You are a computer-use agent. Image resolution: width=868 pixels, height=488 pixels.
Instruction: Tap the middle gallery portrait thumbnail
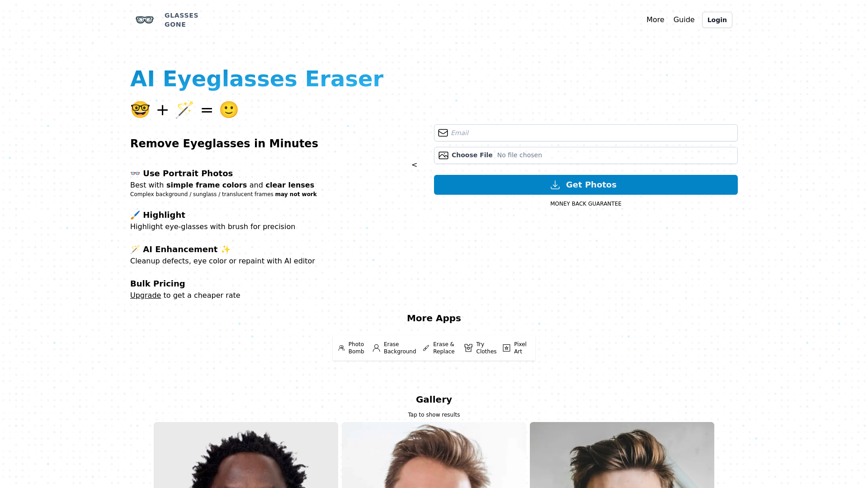[x=434, y=455]
